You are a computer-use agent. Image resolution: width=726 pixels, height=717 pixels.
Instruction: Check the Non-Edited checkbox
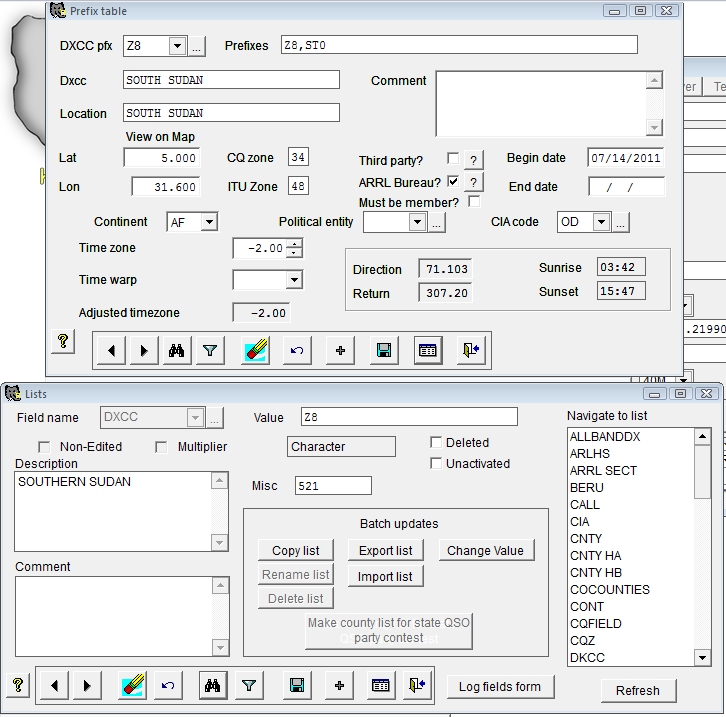pyautogui.click(x=44, y=447)
